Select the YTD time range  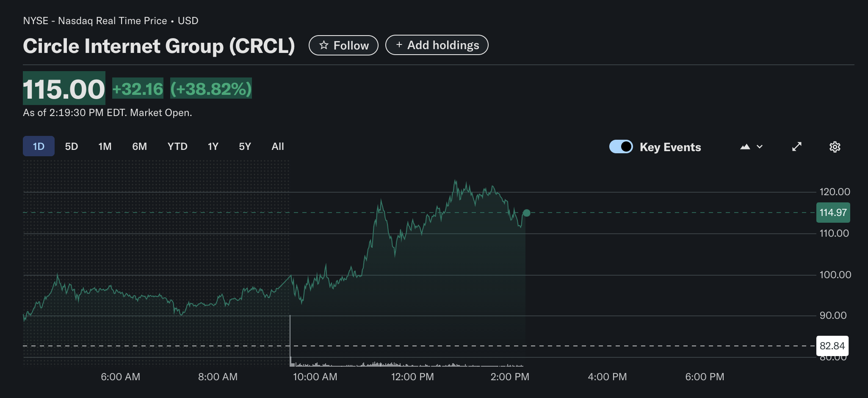point(177,146)
